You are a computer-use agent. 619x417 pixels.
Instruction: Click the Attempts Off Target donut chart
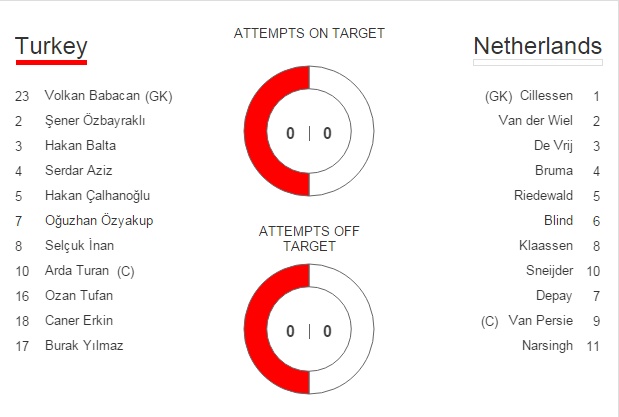point(309,331)
